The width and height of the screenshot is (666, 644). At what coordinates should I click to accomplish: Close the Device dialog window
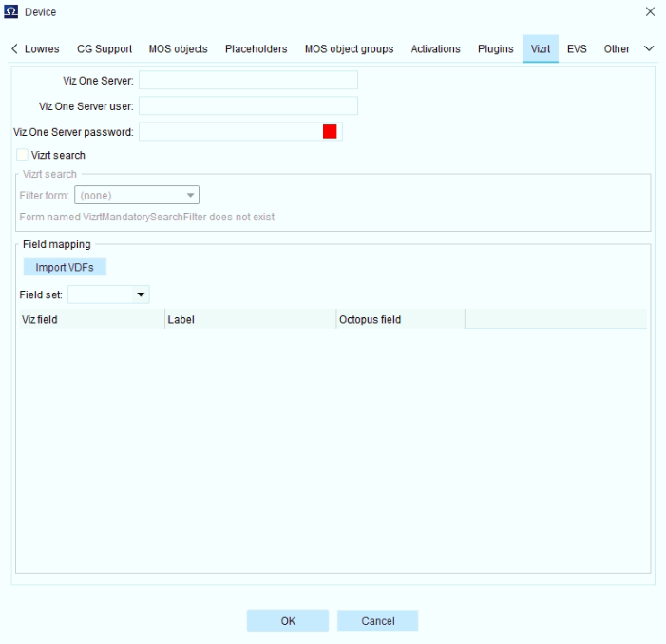[650, 11]
